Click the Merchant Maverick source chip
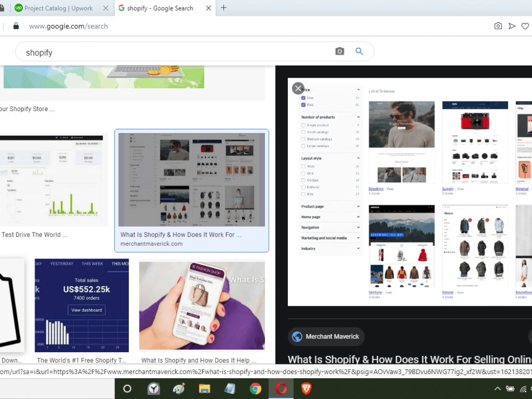Screen dimensions: 532x399 [326, 337]
